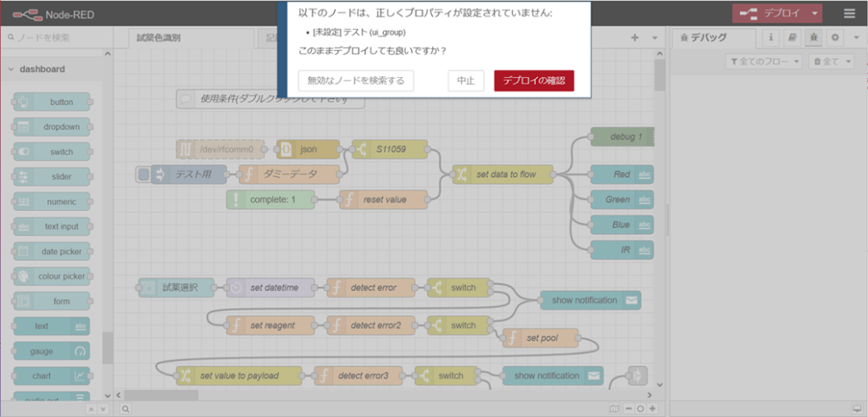Open the debug bug sidebar icon
Image resolution: width=868 pixels, height=417 pixels.
[813, 38]
